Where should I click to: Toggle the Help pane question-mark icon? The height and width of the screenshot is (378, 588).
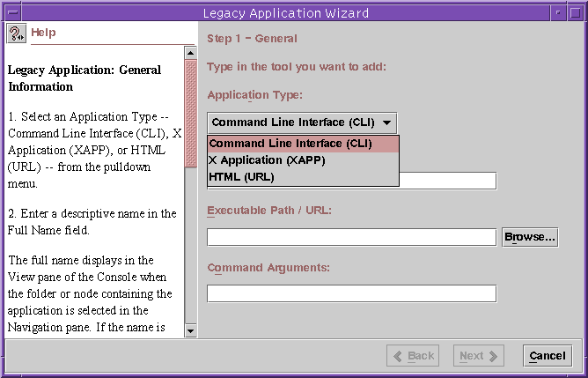pos(16,33)
